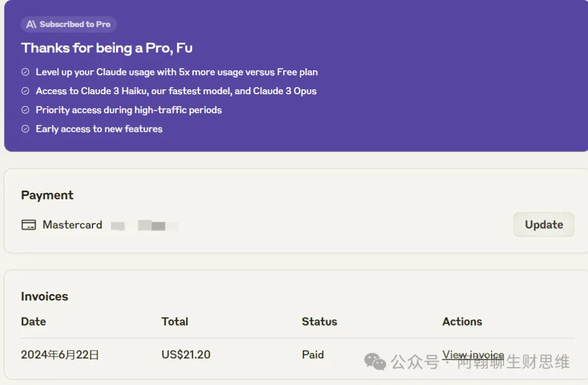
Task: Click the Status column header
Action: pos(319,321)
